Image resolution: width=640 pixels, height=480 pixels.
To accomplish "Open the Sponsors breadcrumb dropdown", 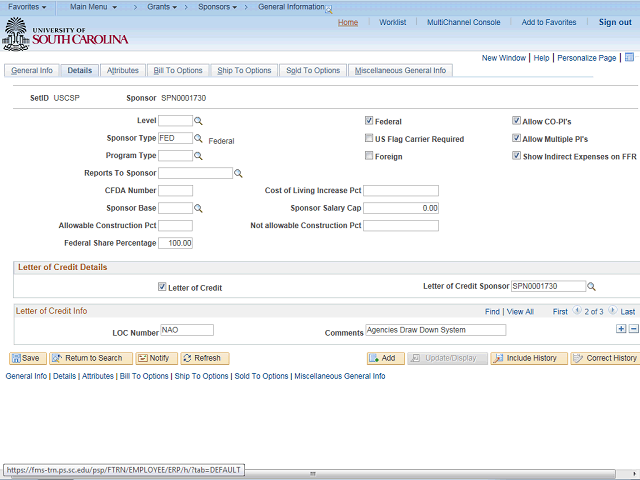I will pyautogui.click(x=217, y=7).
